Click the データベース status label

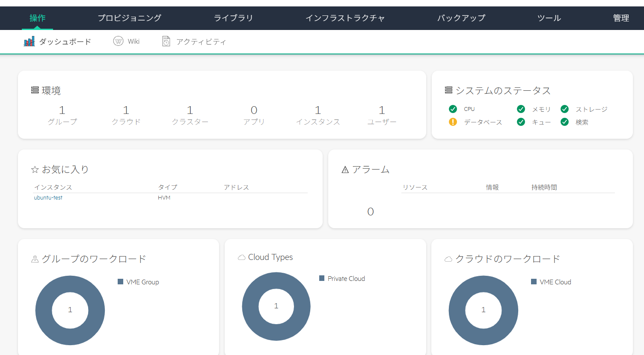[x=483, y=122]
